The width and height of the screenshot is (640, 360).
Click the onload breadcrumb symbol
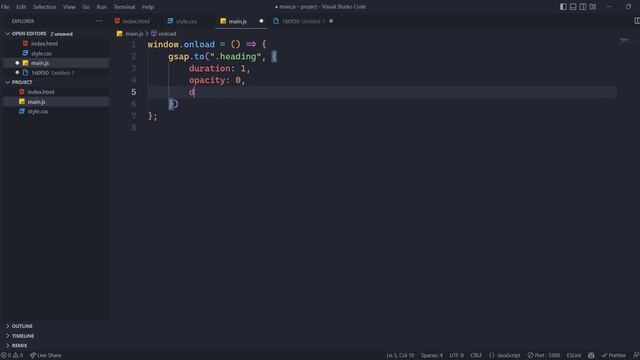click(167, 33)
